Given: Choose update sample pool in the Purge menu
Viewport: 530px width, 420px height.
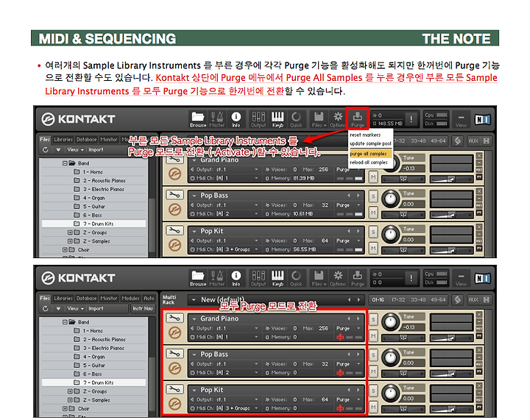Looking at the screenshot, I should [370, 143].
